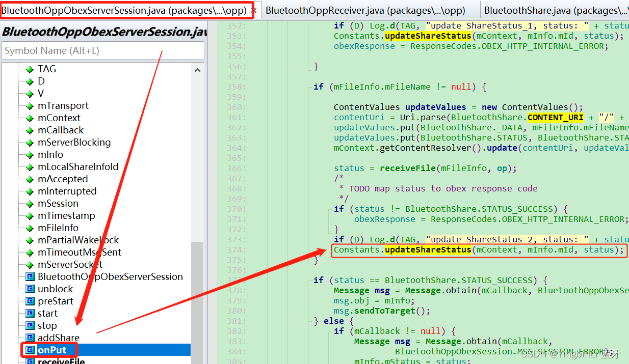Click the method icon beside addShare
Image resolution: width=629 pixels, height=364 pixels.
[30, 338]
